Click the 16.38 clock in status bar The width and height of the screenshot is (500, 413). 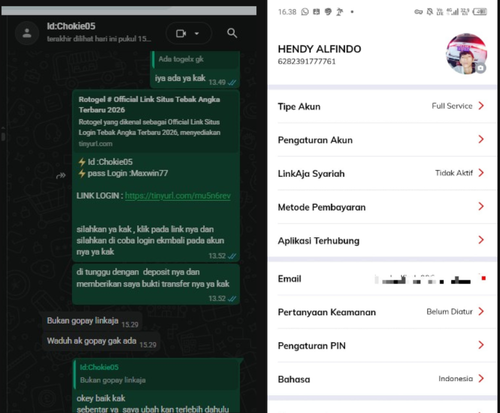[287, 12]
